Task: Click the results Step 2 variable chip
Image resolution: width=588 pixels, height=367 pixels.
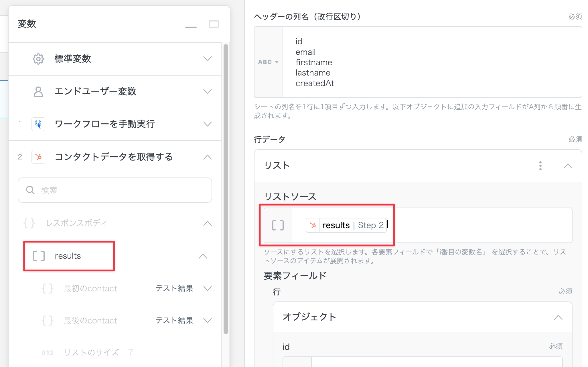Action: tap(346, 226)
